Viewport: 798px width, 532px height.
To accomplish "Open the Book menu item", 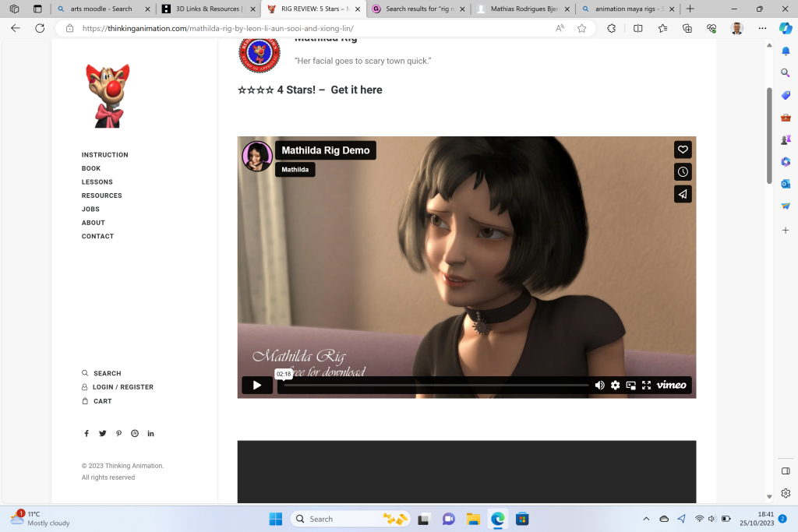I will tap(91, 168).
